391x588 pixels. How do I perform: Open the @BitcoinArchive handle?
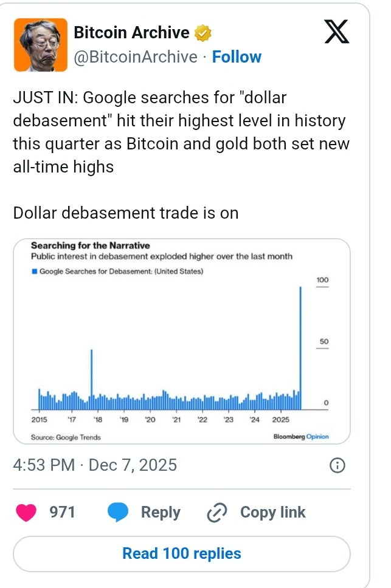coord(137,56)
